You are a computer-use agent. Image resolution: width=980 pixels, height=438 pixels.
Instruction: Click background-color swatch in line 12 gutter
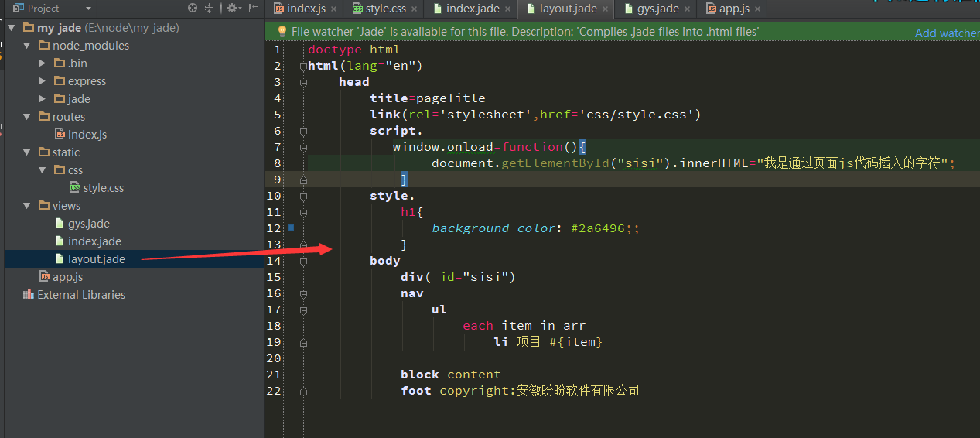291,228
